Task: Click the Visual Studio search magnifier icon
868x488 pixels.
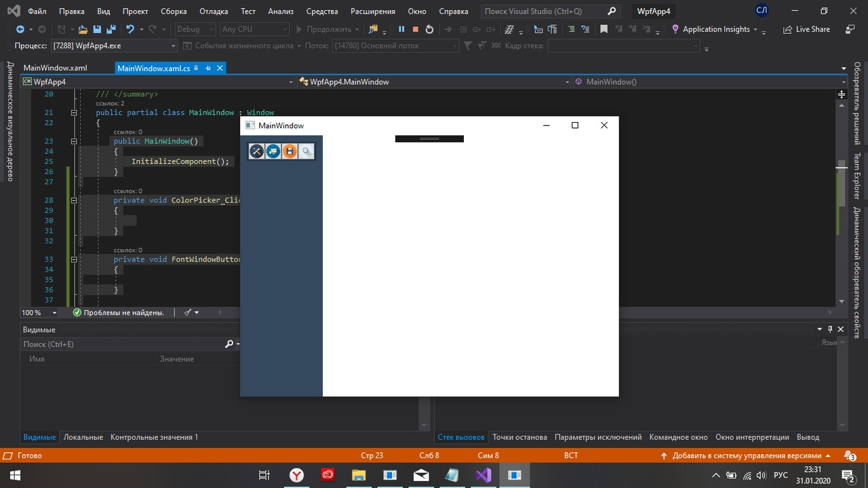Action: 612,12
